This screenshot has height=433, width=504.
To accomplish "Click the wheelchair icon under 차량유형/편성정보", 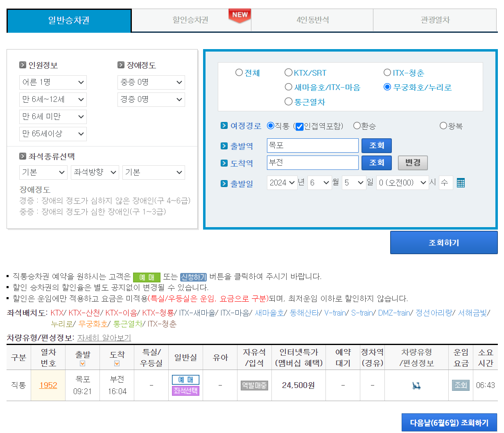I will tap(417, 385).
